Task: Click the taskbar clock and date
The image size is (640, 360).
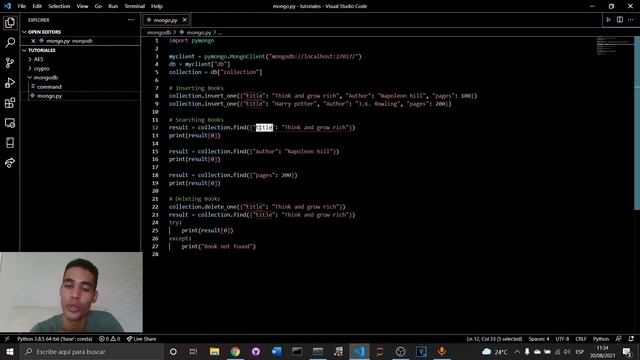Action: point(602,351)
